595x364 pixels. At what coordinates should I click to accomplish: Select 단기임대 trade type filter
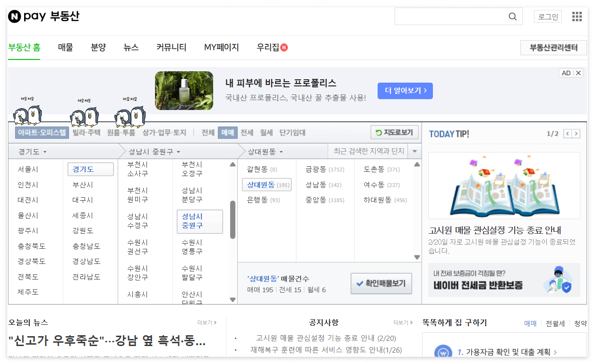coord(293,133)
